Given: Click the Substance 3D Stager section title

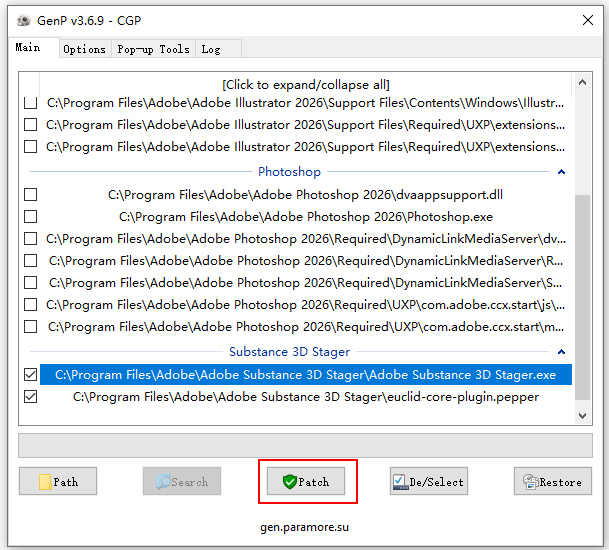Looking at the screenshot, I should click(x=289, y=352).
